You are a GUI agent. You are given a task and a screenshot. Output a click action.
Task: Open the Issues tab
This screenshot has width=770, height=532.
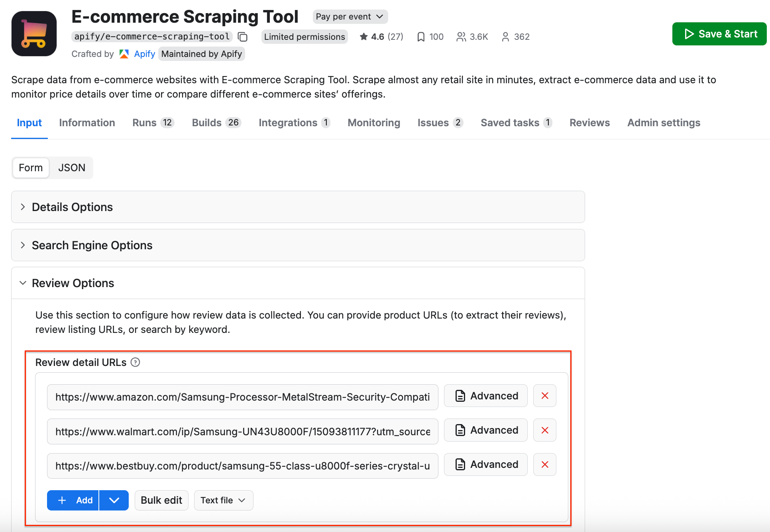coord(433,123)
